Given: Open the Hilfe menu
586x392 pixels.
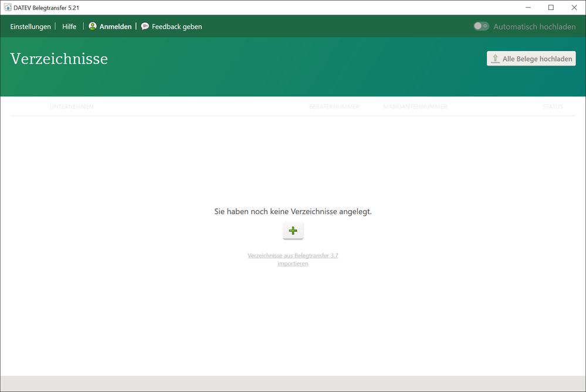Looking at the screenshot, I should (69, 26).
